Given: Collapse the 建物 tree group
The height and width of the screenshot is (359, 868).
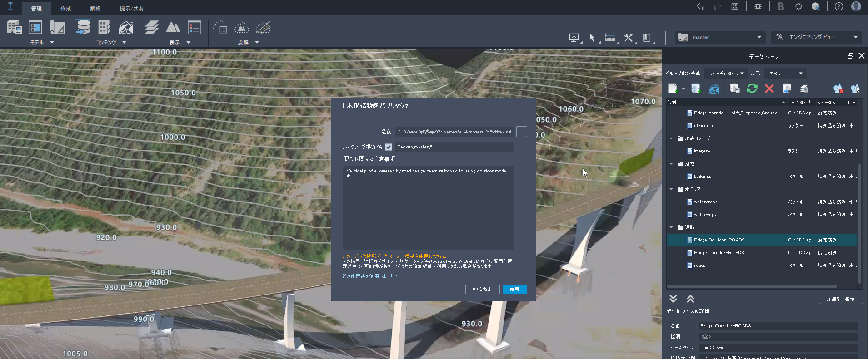Looking at the screenshot, I should [671, 164].
